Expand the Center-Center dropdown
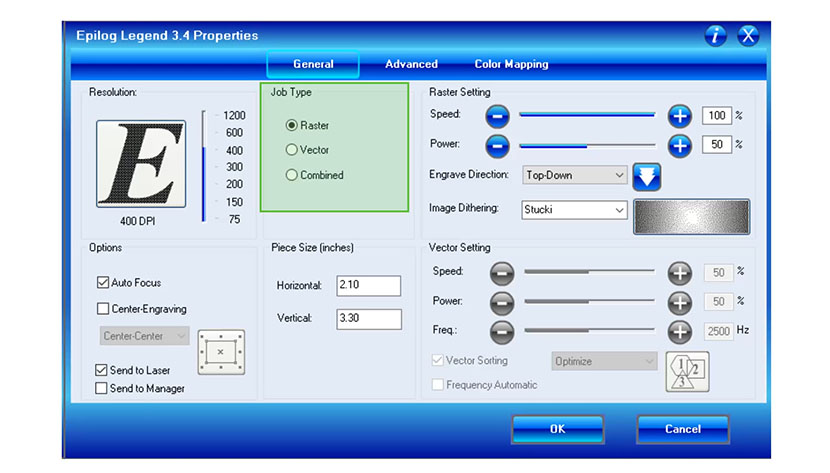830x473 pixels. coord(145,336)
